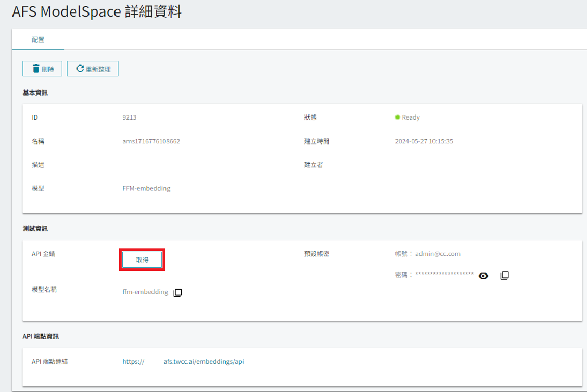Click the API 端點資訊 section heading
The height and width of the screenshot is (392, 587).
(41, 337)
